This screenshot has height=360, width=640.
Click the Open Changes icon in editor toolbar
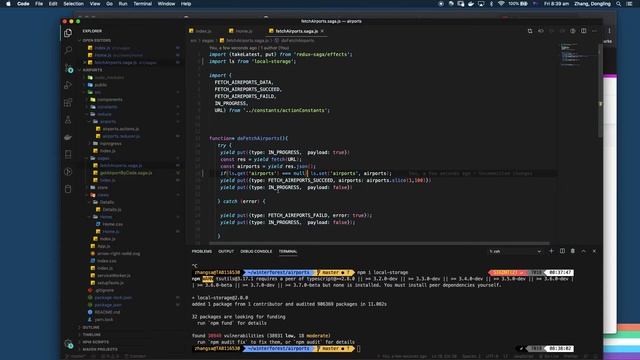tap(530, 31)
